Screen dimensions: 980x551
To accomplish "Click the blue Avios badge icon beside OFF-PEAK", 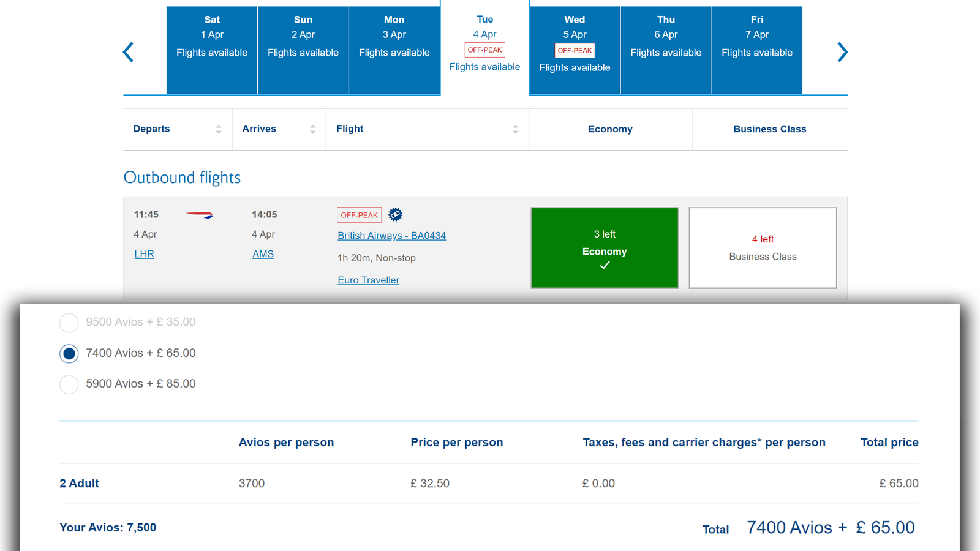I will tap(396, 214).
